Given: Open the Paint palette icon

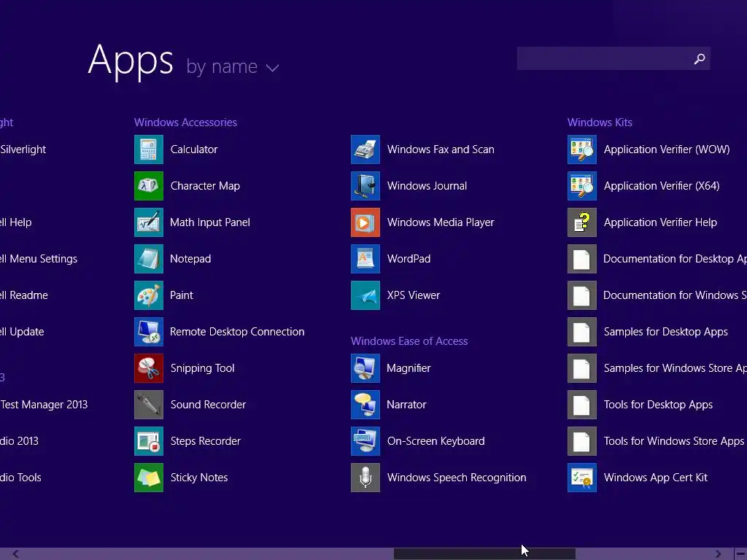Looking at the screenshot, I should click(x=149, y=295).
